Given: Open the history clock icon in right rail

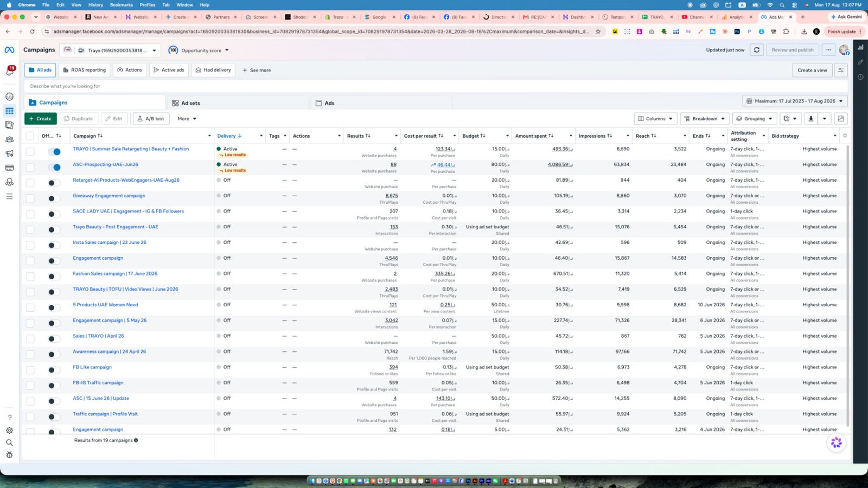Looking at the screenshot, I should [860, 77].
